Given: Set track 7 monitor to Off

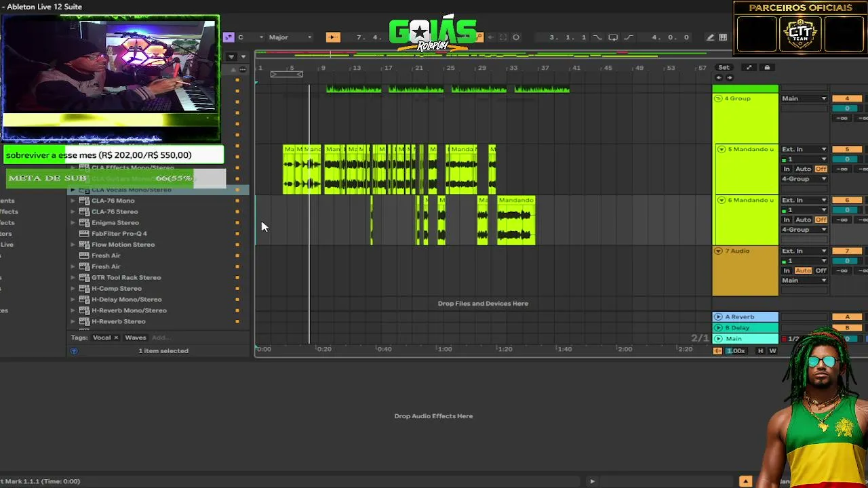Looking at the screenshot, I should 821,270.
